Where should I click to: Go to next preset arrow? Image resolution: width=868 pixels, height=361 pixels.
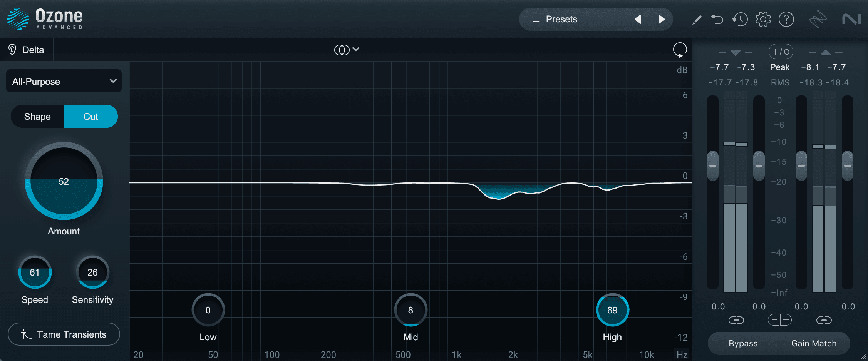point(661,19)
